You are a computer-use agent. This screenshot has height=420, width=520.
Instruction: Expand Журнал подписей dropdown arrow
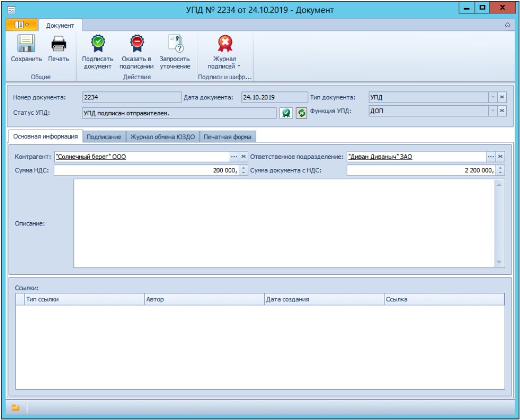pyautogui.click(x=239, y=66)
